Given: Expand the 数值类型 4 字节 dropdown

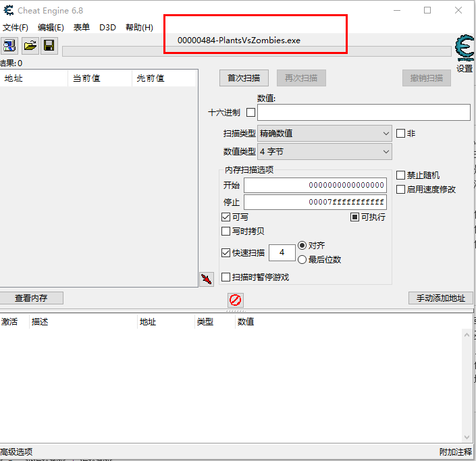Looking at the screenshot, I should click(325, 151).
